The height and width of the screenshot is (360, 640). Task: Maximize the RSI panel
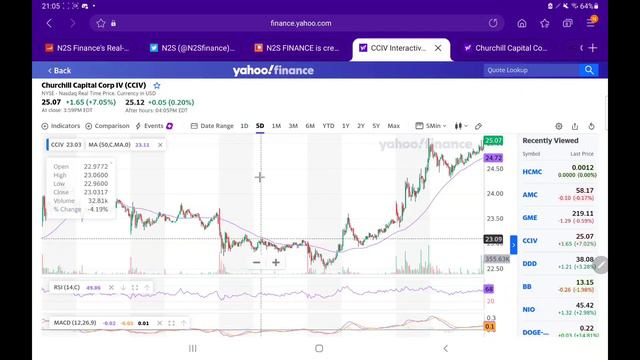[x=135, y=288]
